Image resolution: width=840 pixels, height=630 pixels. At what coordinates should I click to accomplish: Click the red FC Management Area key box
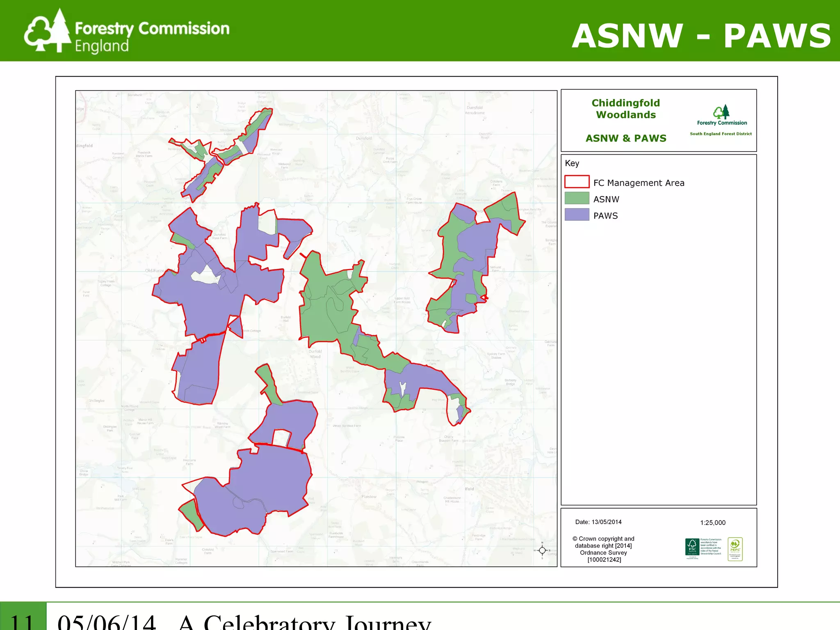(x=577, y=182)
